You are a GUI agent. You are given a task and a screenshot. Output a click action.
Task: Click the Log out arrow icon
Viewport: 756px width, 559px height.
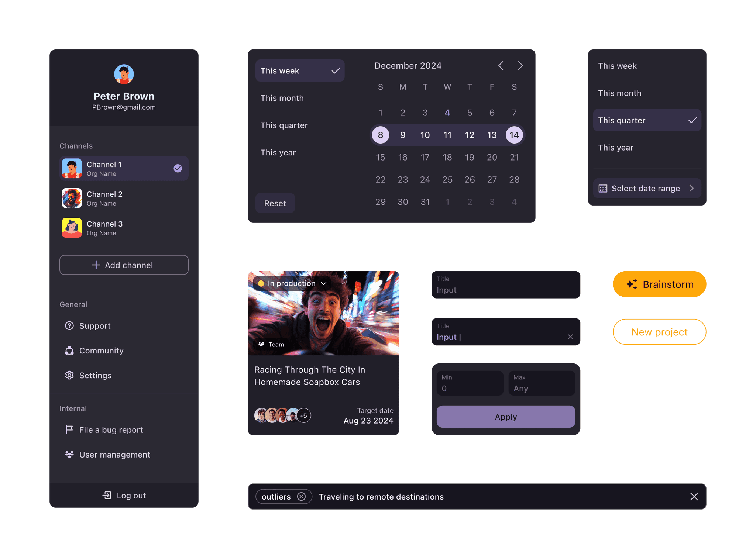coord(107,495)
